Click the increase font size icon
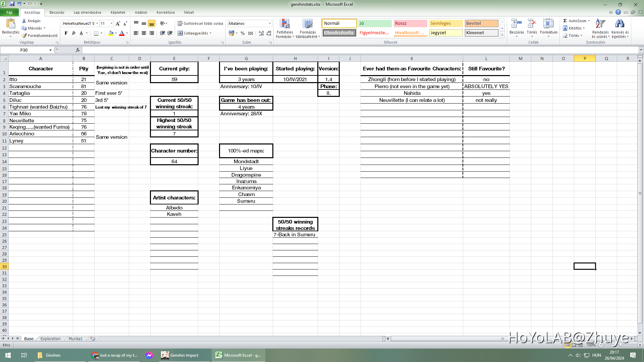 (118, 23)
